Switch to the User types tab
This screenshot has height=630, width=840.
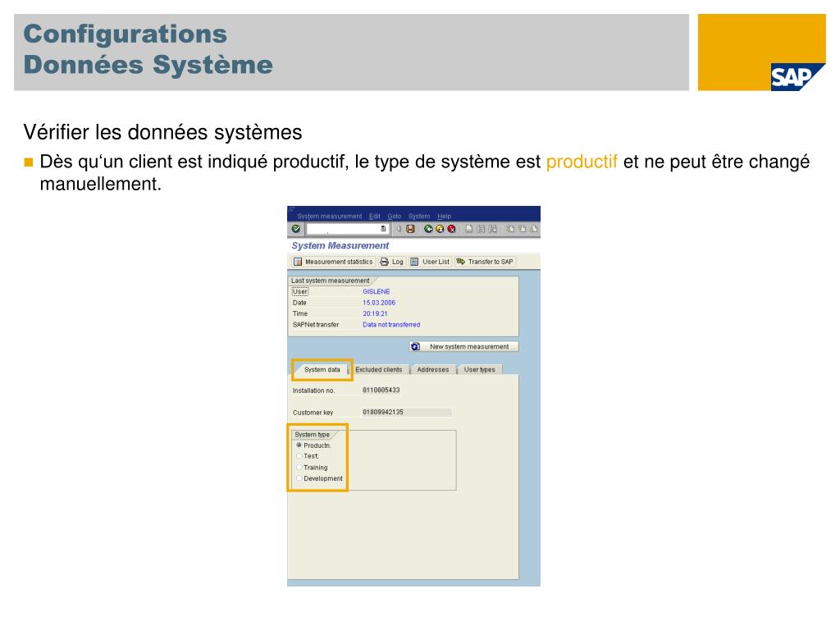click(x=479, y=370)
